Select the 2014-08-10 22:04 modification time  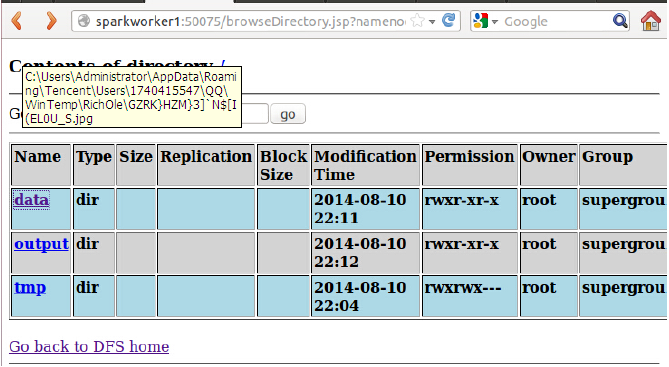click(361, 296)
